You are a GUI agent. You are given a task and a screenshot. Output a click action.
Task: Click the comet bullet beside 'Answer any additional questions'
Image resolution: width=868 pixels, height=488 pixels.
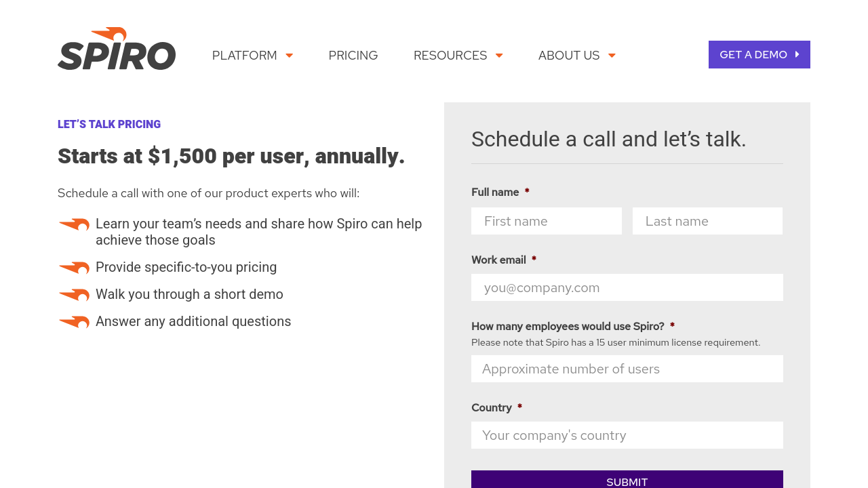[x=74, y=323]
